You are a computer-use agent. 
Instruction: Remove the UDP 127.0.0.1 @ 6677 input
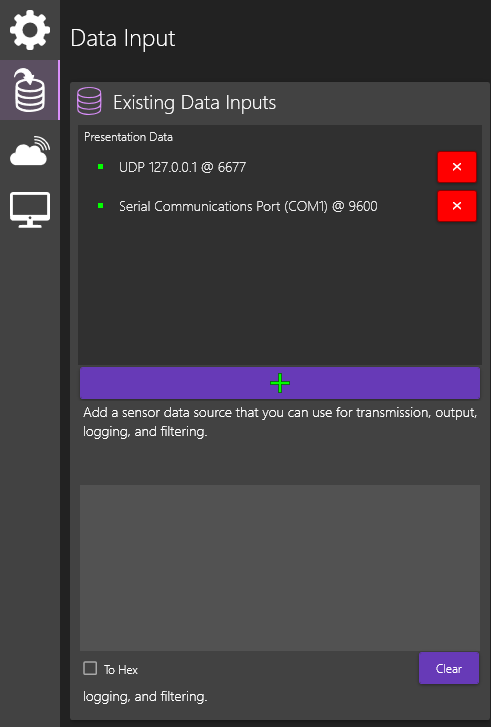457,167
